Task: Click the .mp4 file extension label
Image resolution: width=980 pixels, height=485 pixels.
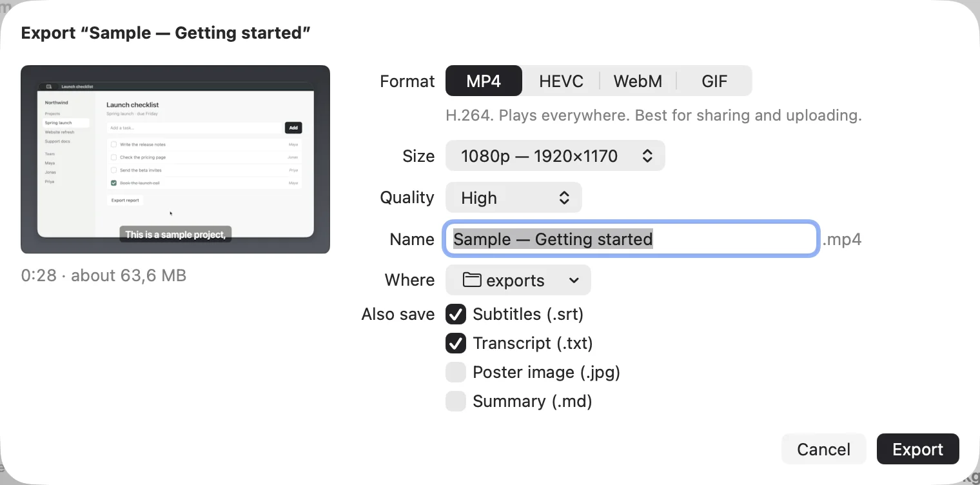Action: point(842,239)
